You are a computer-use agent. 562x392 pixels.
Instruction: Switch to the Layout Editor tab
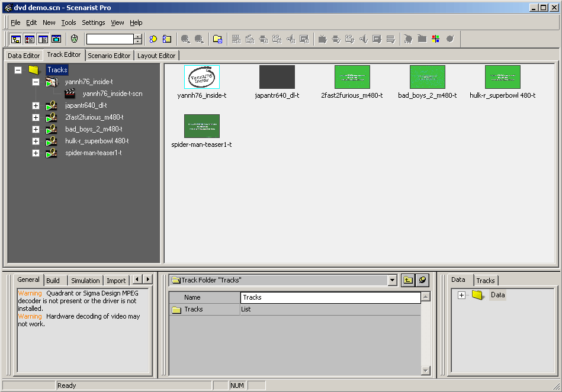click(156, 56)
